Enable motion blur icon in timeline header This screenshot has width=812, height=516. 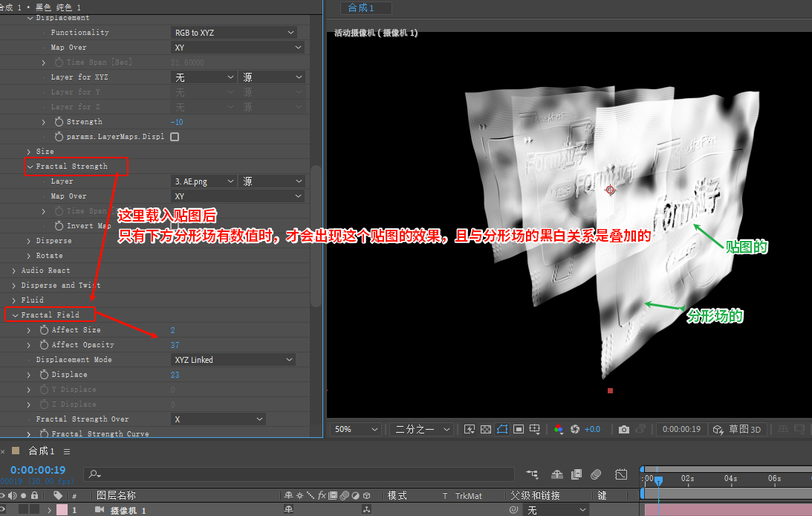(596, 474)
